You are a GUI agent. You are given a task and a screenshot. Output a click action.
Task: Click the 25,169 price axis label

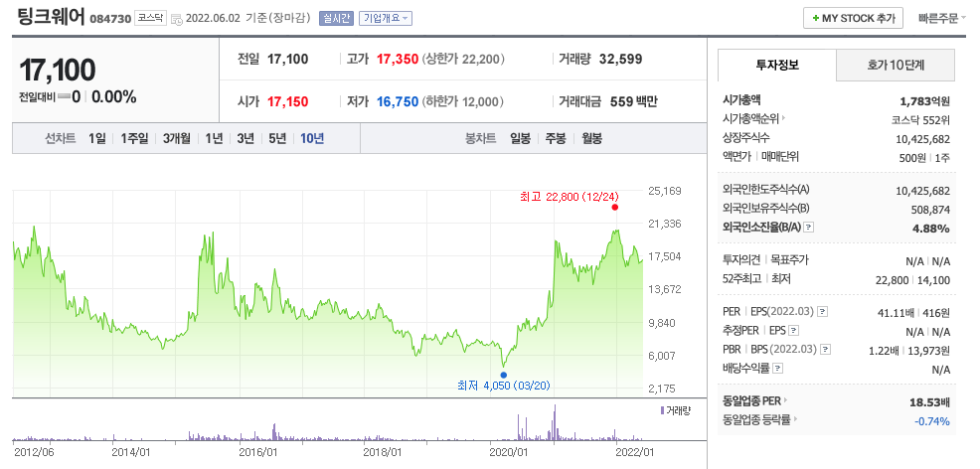click(666, 191)
